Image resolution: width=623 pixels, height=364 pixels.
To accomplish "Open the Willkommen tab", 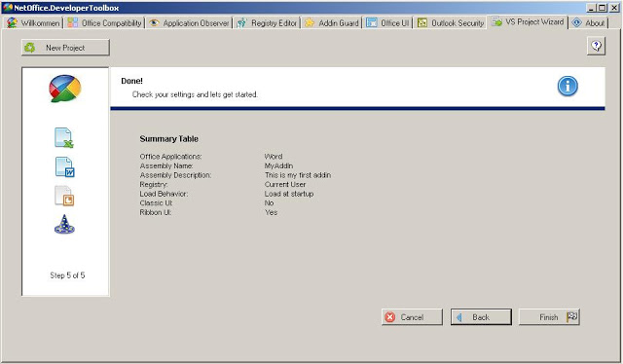I will (x=33, y=23).
